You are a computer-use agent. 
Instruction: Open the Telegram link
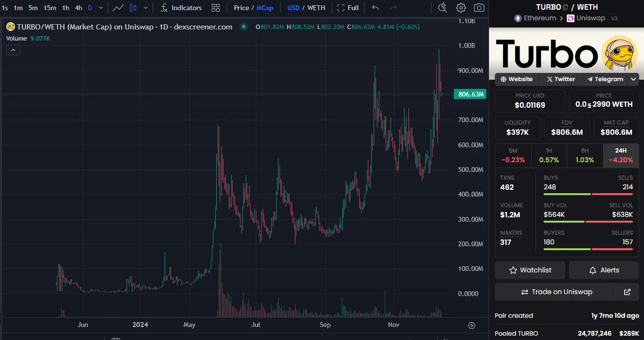(x=605, y=79)
